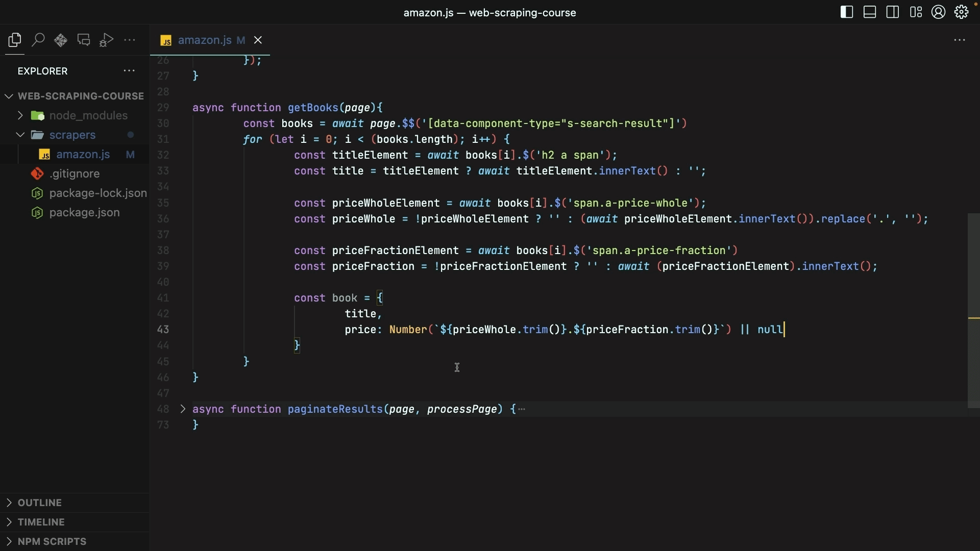Image resolution: width=980 pixels, height=551 pixels.
Task: Click 'span.a-price-whole' selector string
Action: click(x=630, y=203)
